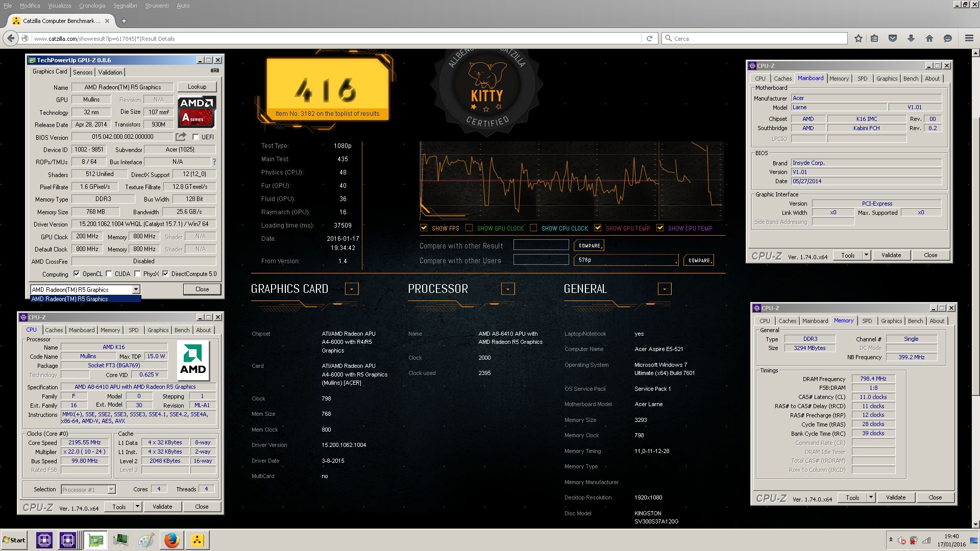Open the 576p compare resolution dropdown
980x551 pixels.
626,260
